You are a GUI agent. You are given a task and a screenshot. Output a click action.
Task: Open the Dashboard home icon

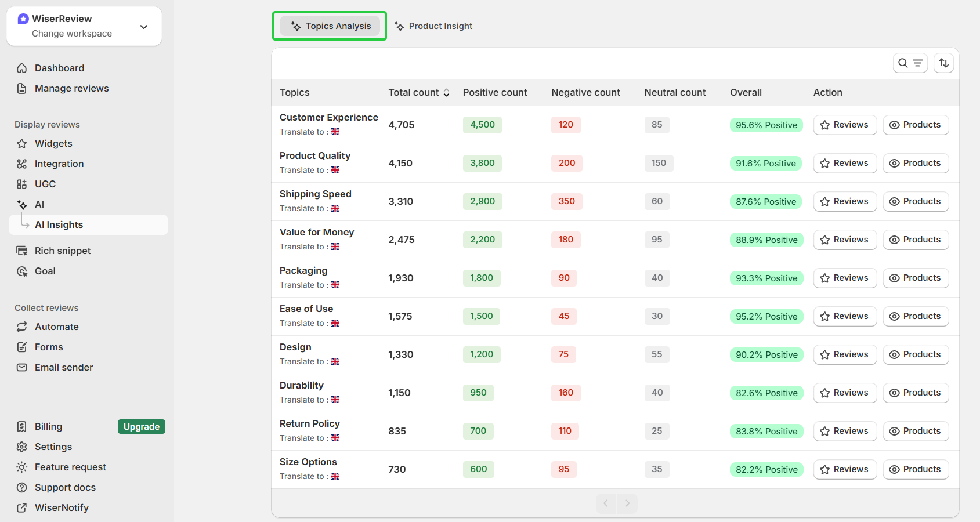click(21, 68)
